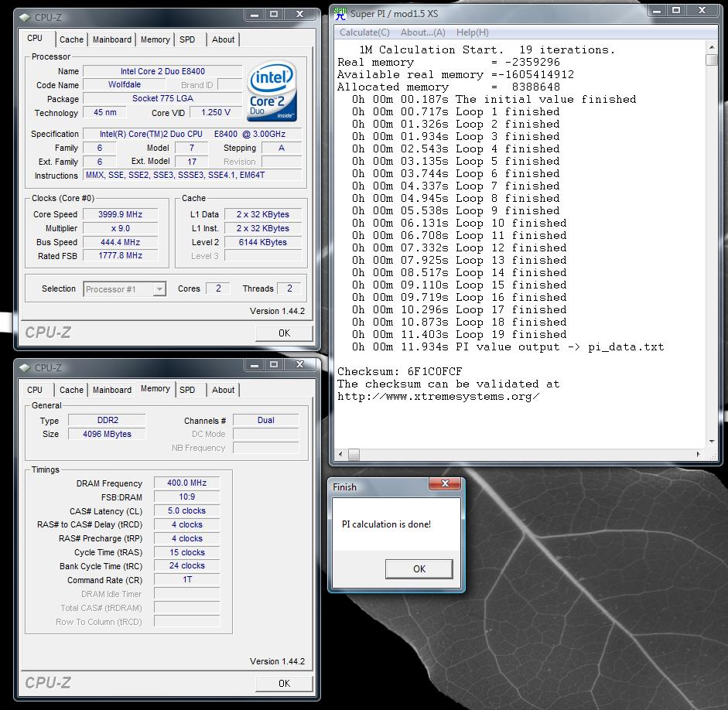Switch to Cache tab in top CPU-Z
The width and height of the screenshot is (728, 710).
71,40
